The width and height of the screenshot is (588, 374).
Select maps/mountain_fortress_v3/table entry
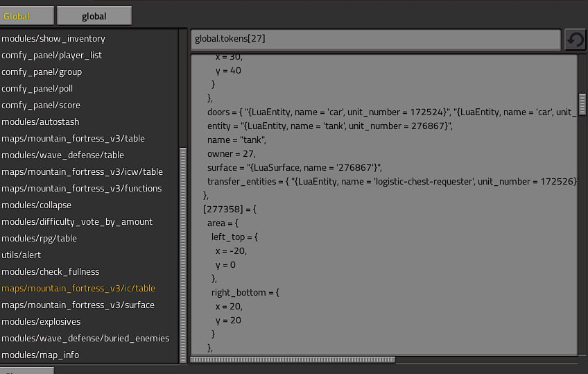[x=73, y=138]
